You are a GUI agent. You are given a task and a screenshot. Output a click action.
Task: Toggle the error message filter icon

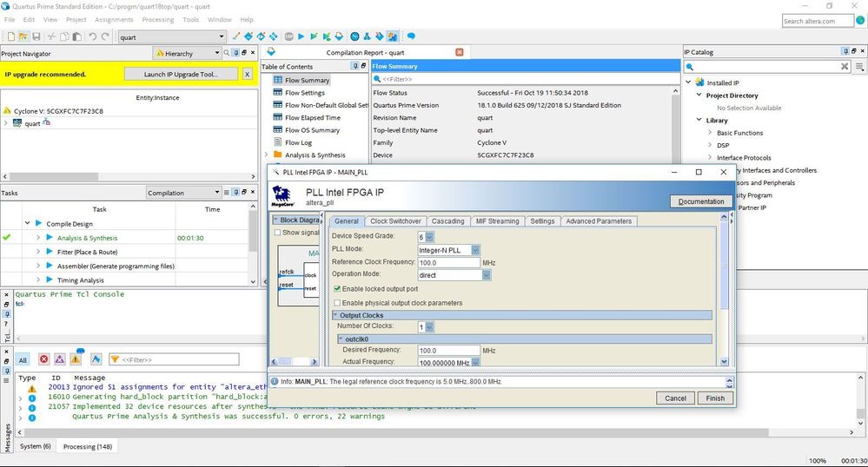43,358
